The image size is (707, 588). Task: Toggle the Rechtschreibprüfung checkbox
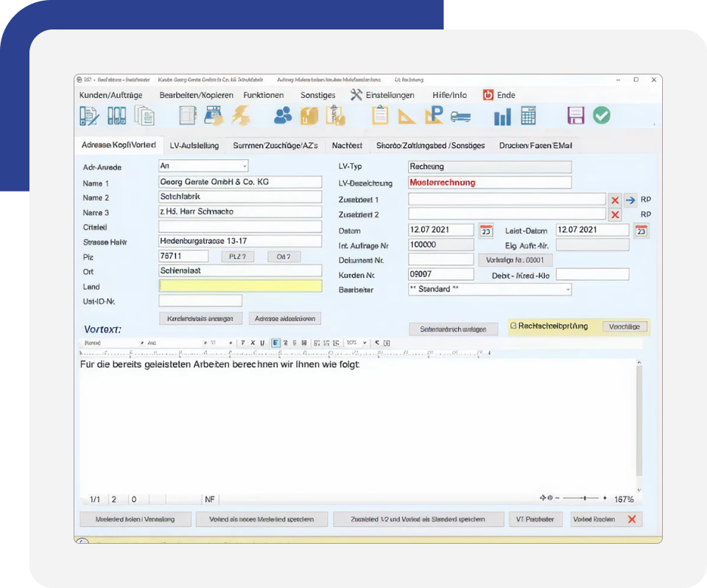[514, 326]
